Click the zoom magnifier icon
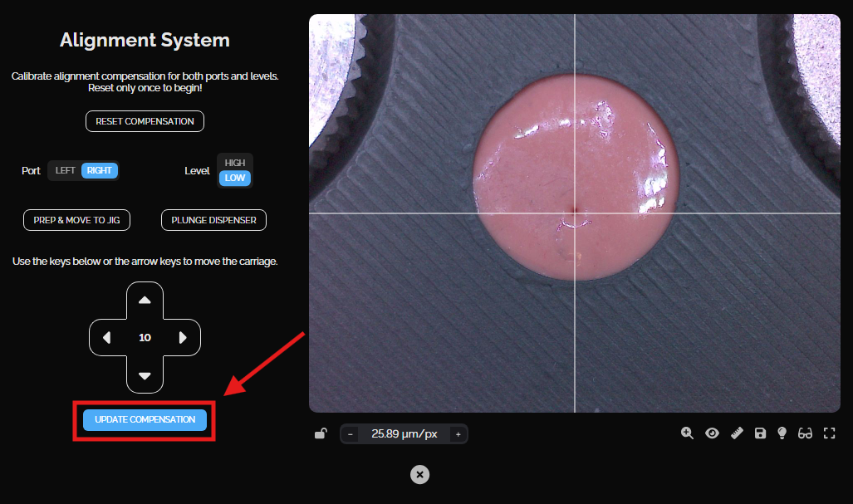Screen dimensions: 853x504 tap(687, 433)
